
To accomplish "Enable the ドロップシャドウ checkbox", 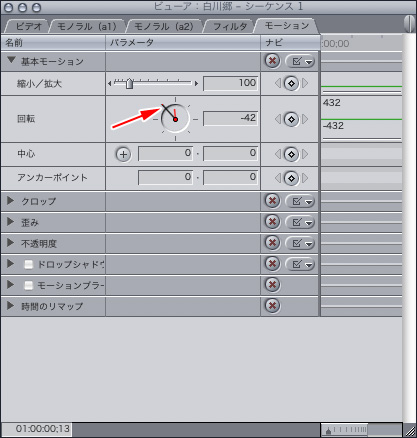I will tap(29, 264).
